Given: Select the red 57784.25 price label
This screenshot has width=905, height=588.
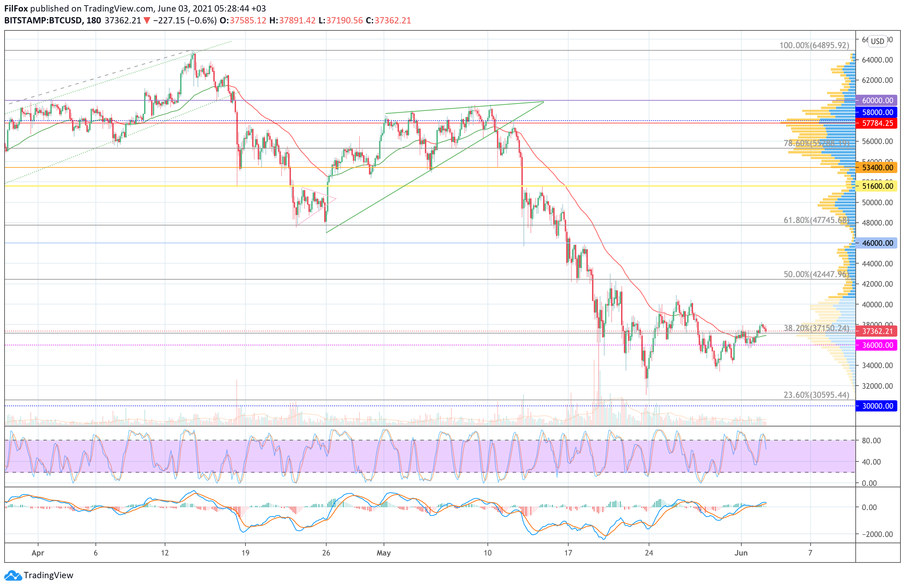Looking at the screenshot, I should coord(877,123).
